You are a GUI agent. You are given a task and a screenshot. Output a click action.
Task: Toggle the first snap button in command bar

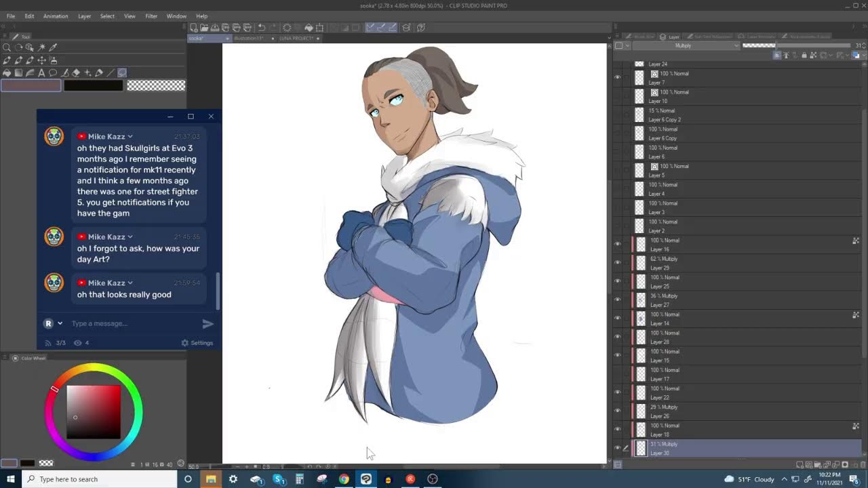point(370,28)
